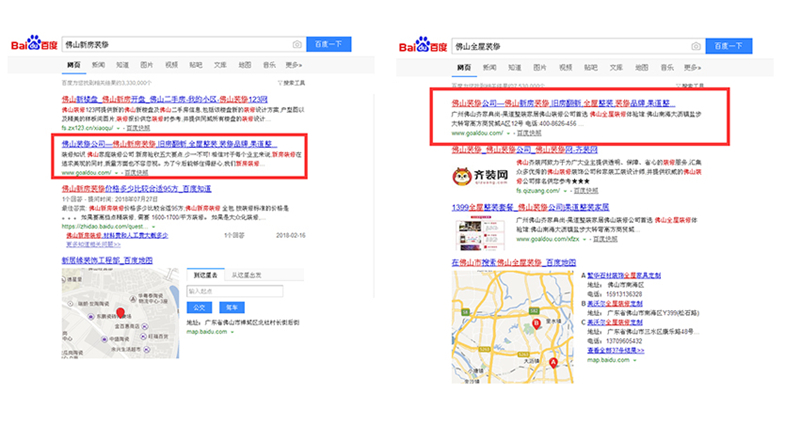800x423 pixels.
Task: Select the 图片 tab on the left page
Action: tap(147, 65)
